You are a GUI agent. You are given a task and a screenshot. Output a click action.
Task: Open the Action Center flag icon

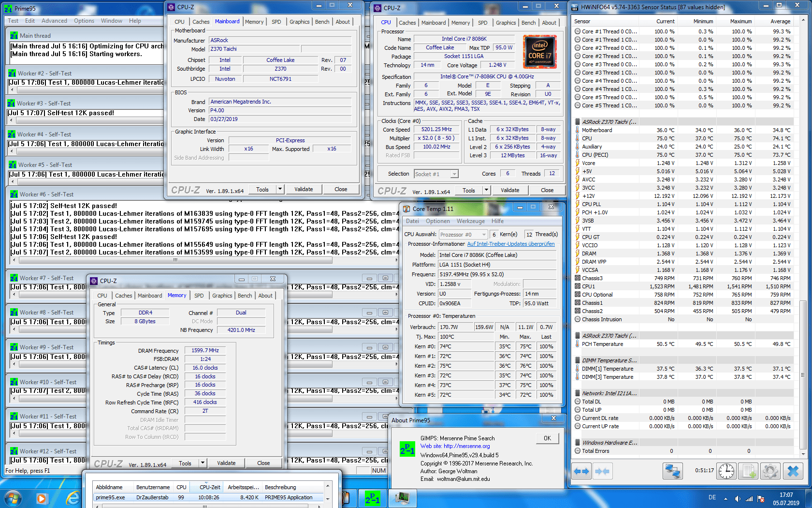[x=761, y=499]
